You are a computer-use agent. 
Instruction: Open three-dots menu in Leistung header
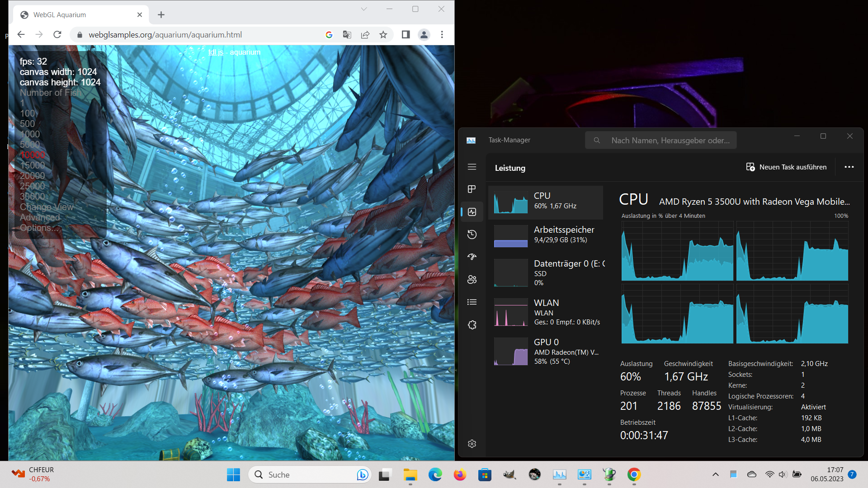(x=849, y=167)
